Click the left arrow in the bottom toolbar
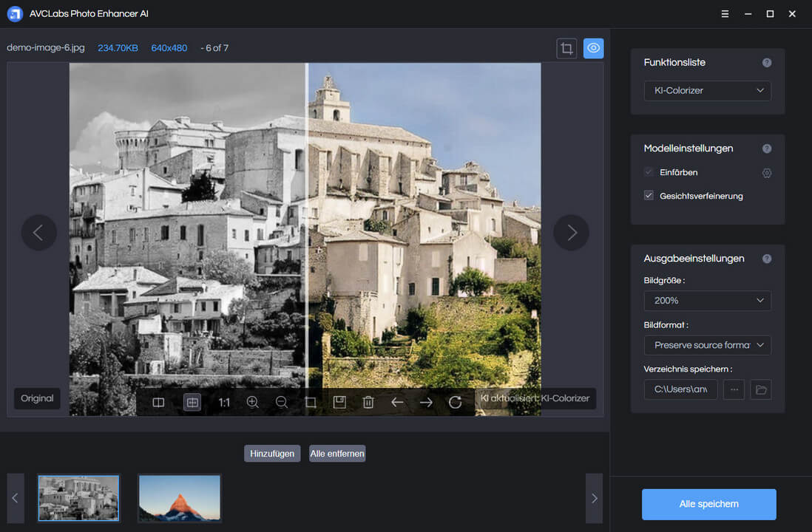Screen dimensions: 812x532 tap(397, 402)
